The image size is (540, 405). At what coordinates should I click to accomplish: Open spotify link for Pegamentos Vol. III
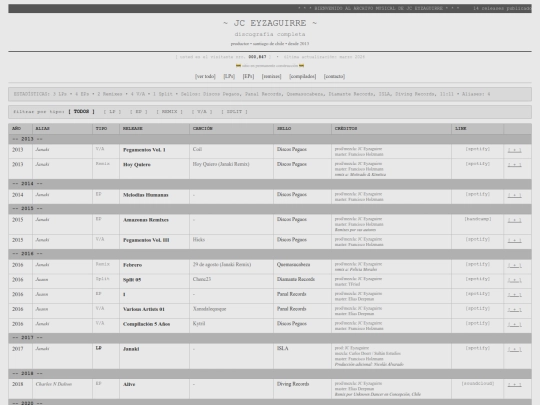478,239
